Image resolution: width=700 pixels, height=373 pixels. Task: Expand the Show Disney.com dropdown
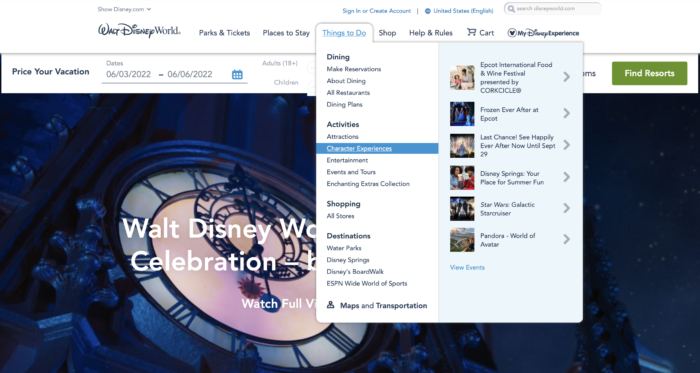[124, 9]
